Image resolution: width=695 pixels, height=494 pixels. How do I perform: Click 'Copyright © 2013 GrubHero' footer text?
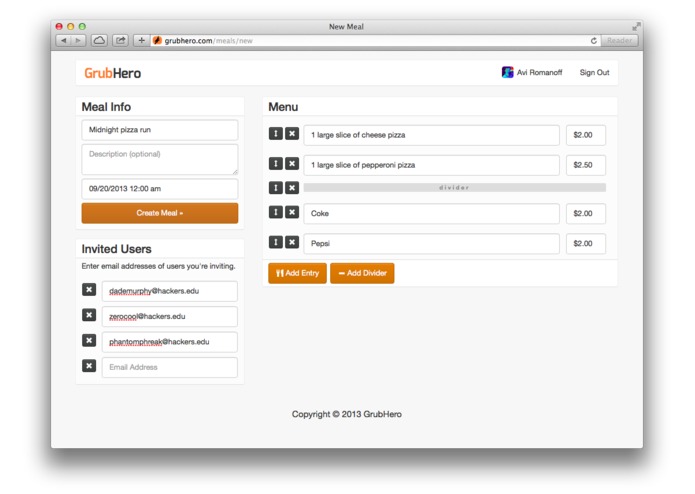(347, 414)
